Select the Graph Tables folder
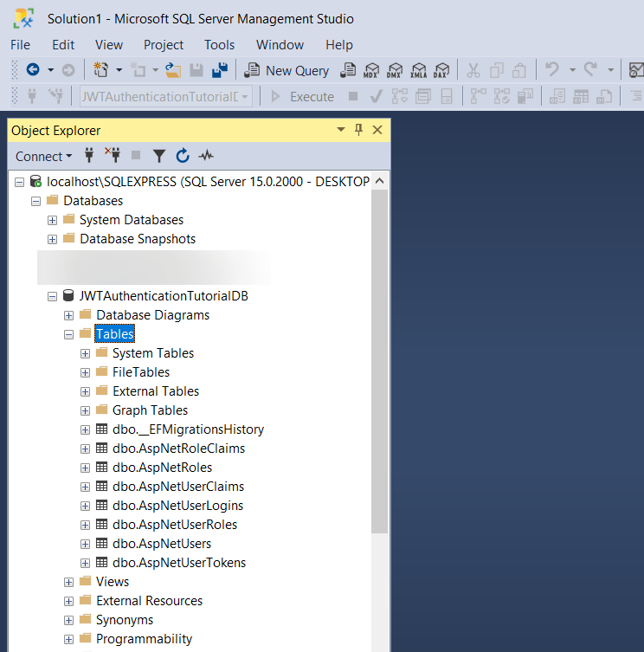This screenshot has width=644, height=652. pyautogui.click(x=150, y=410)
